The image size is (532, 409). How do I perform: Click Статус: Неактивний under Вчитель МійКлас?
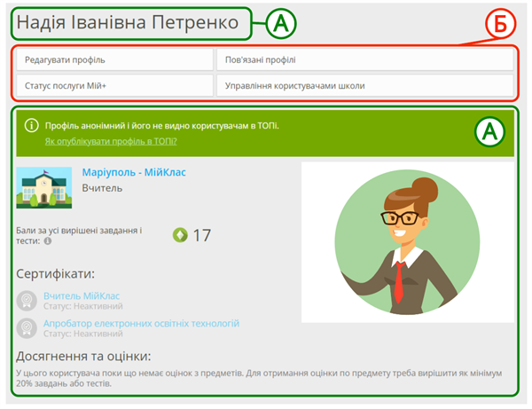pos(83,306)
